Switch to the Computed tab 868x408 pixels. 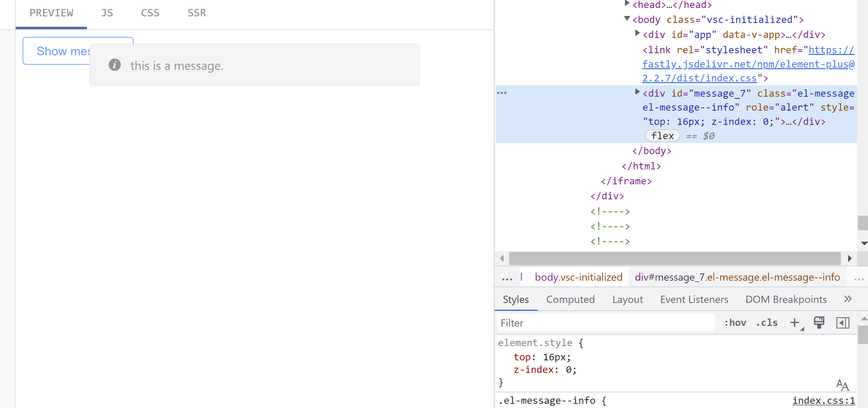coord(570,299)
